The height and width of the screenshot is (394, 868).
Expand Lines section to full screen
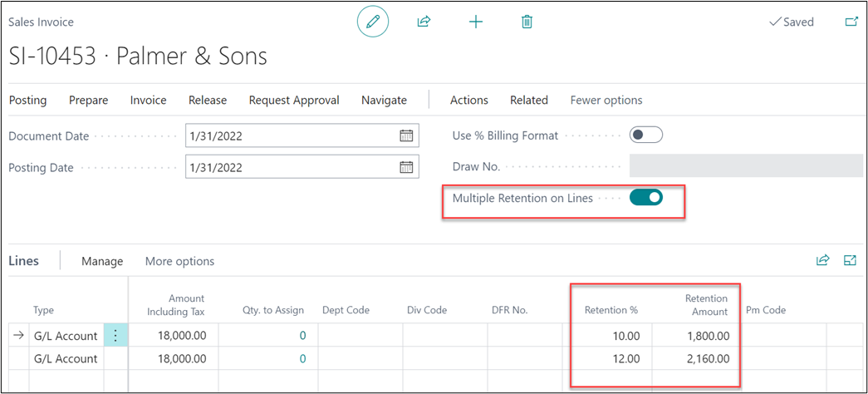click(850, 260)
